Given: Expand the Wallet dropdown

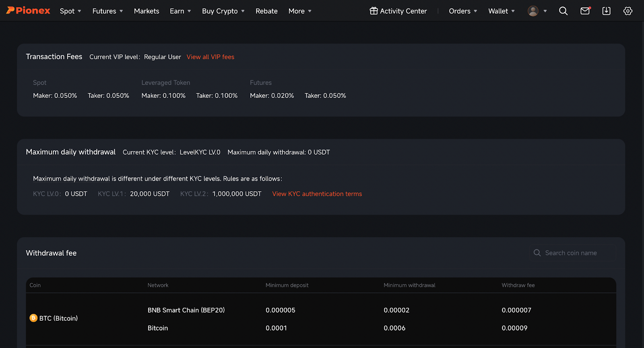Looking at the screenshot, I should pos(501,11).
